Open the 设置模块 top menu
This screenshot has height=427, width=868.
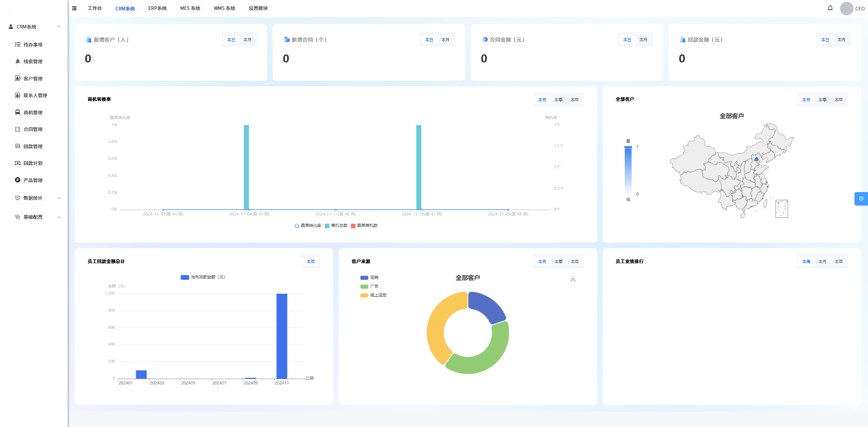[258, 8]
